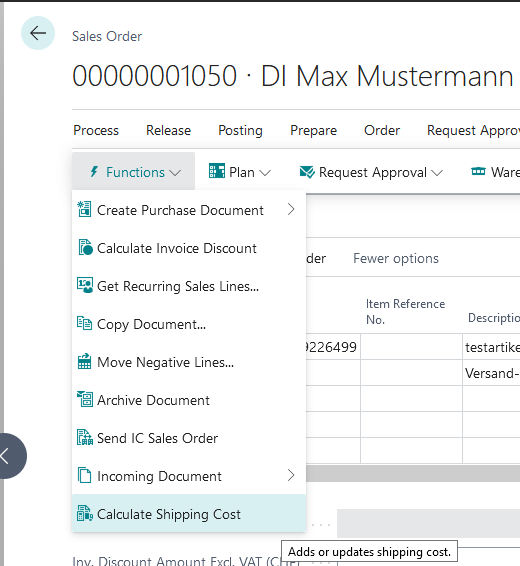The width and height of the screenshot is (520, 566).
Task: Click the Request Approval envelope icon
Action: (307, 172)
